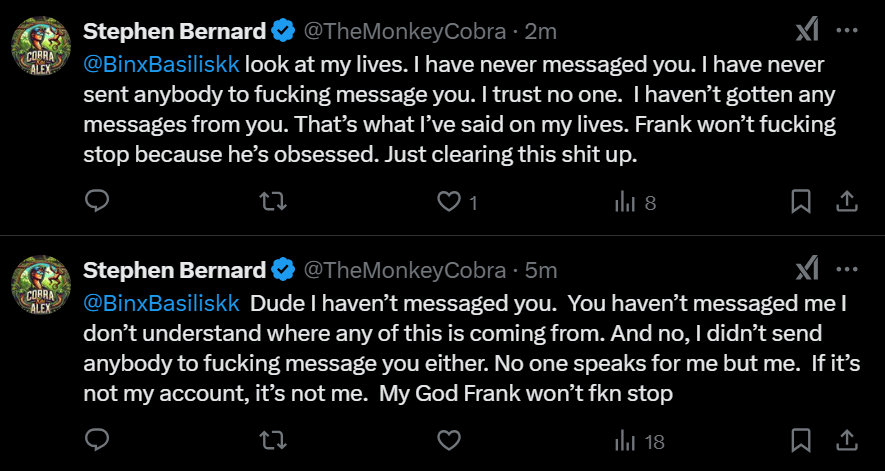The height and width of the screenshot is (471, 885).
Task: Open @BinxBasiliskk mention in top tweet
Action: pos(161,64)
